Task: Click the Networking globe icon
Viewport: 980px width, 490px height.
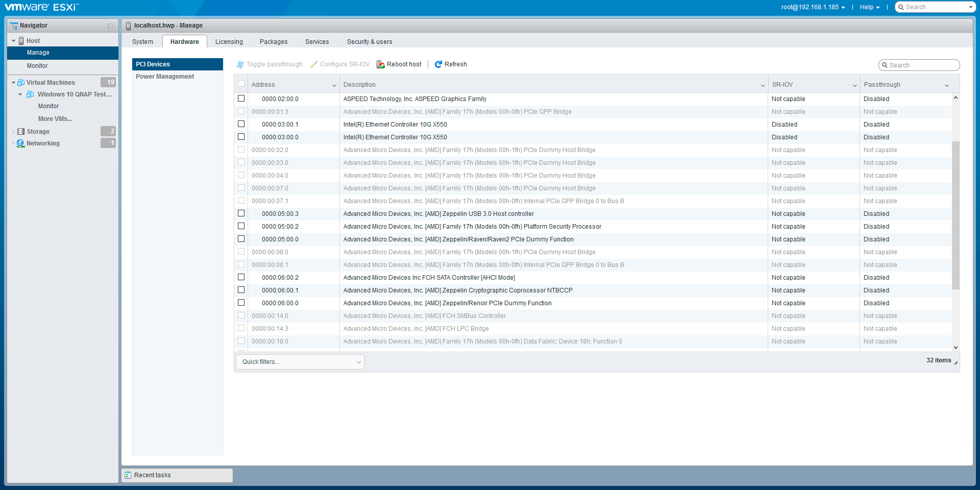Action: [x=21, y=143]
